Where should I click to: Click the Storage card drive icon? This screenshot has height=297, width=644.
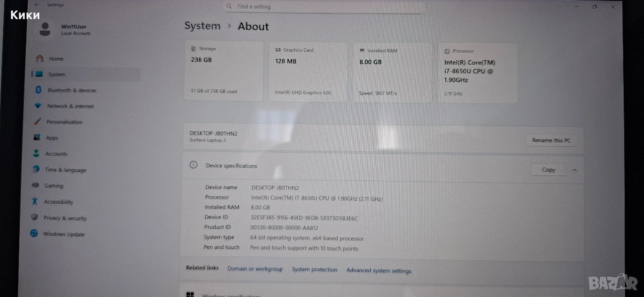click(x=194, y=49)
